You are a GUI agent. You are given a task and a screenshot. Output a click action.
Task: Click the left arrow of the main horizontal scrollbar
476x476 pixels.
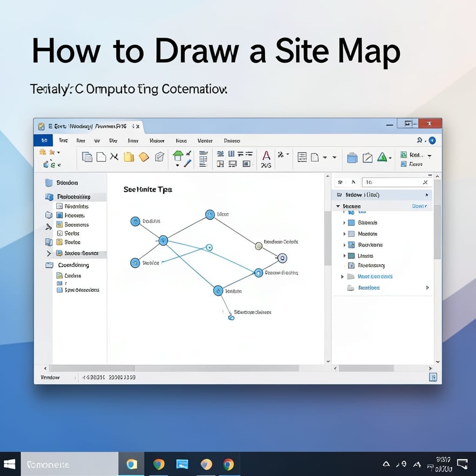(46, 368)
